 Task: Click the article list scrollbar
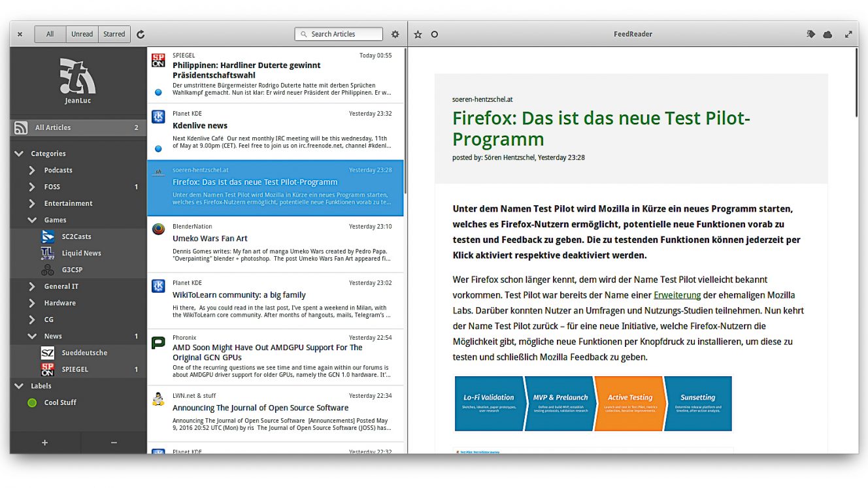[405, 120]
